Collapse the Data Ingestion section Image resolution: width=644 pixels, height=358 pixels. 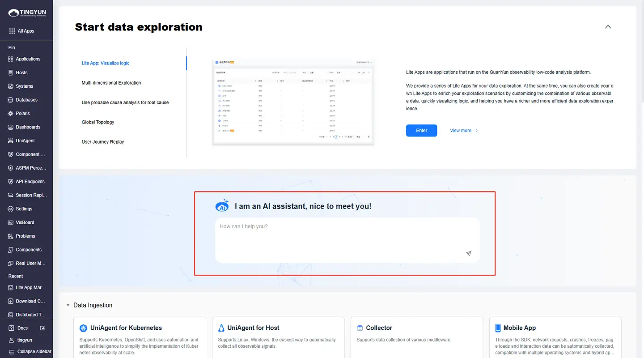coord(68,305)
